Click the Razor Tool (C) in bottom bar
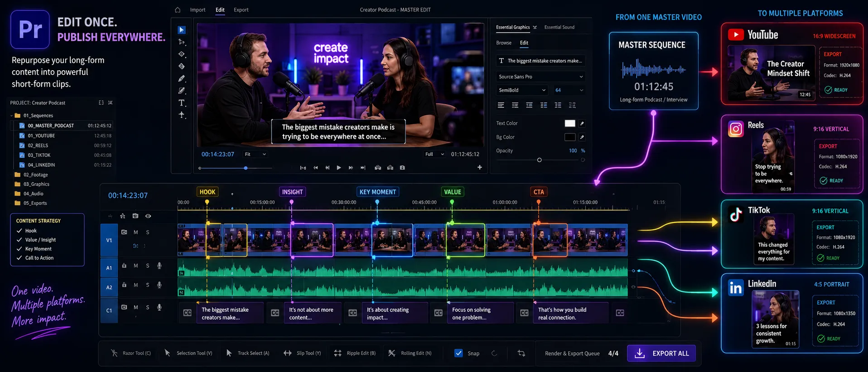 click(131, 353)
